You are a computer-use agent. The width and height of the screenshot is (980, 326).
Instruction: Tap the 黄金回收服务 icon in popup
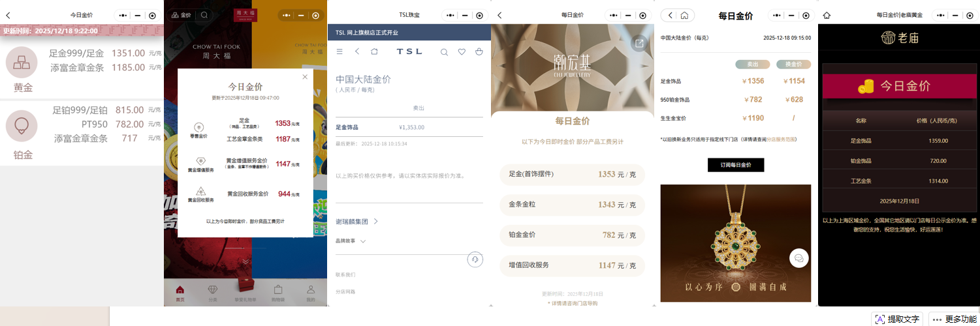click(200, 192)
